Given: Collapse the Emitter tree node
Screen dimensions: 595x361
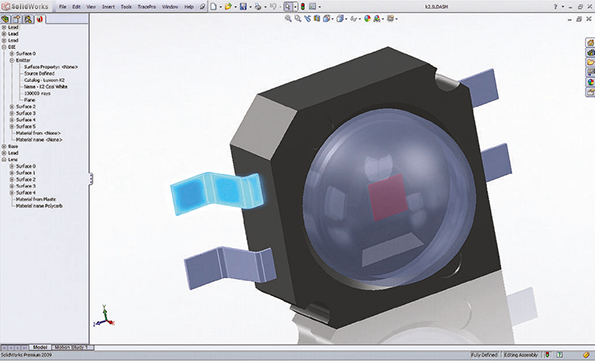Looking at the screenshot, I should pos(12,60).
